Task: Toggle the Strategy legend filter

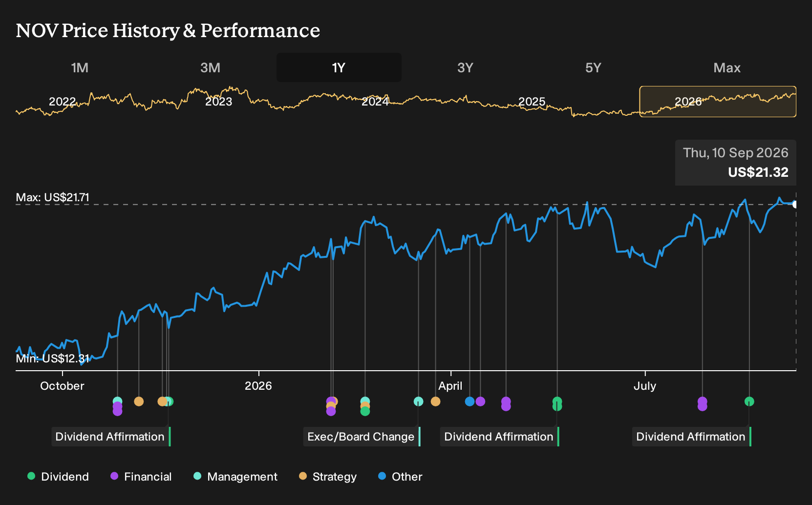Action: pos(328,477)
